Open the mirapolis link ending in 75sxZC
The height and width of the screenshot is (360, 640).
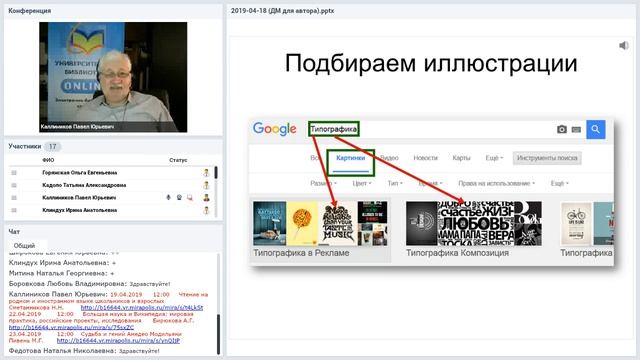click(x=71, y=327)
